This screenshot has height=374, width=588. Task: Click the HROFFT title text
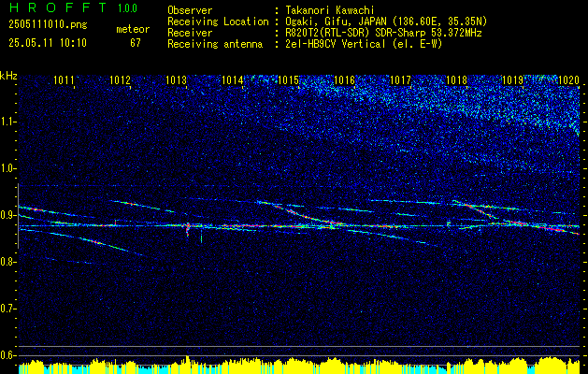pyautogui.click(x=58, y=7)
